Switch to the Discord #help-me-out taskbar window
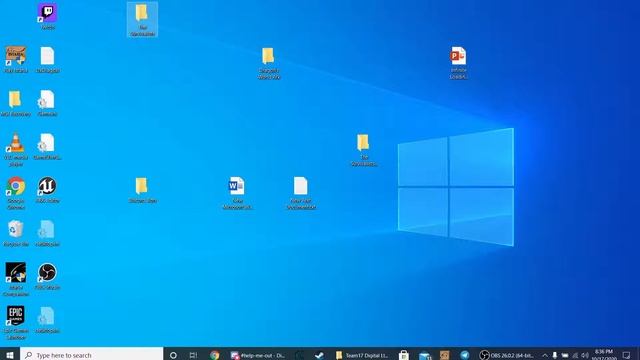Image resolution: width=640 pixels, height=360 pixels. (x=258, y=355)
